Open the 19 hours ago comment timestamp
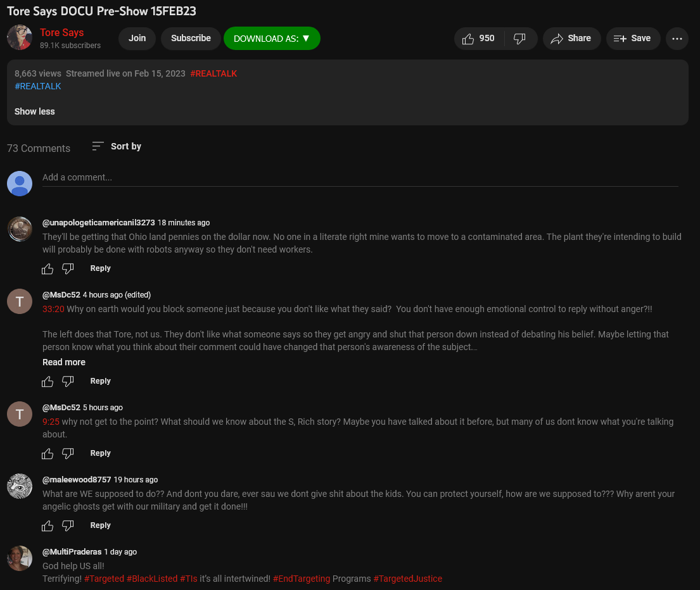Screen dimensions: 700x590 click(x=136, y=480)
